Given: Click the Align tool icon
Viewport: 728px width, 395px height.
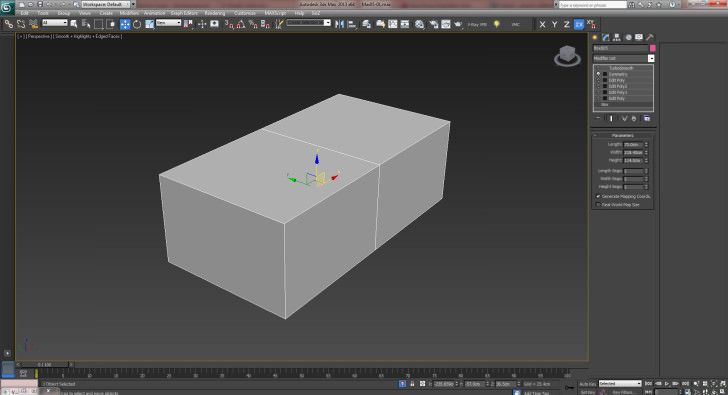Looking at the screenshot, I should pos(352,24).
